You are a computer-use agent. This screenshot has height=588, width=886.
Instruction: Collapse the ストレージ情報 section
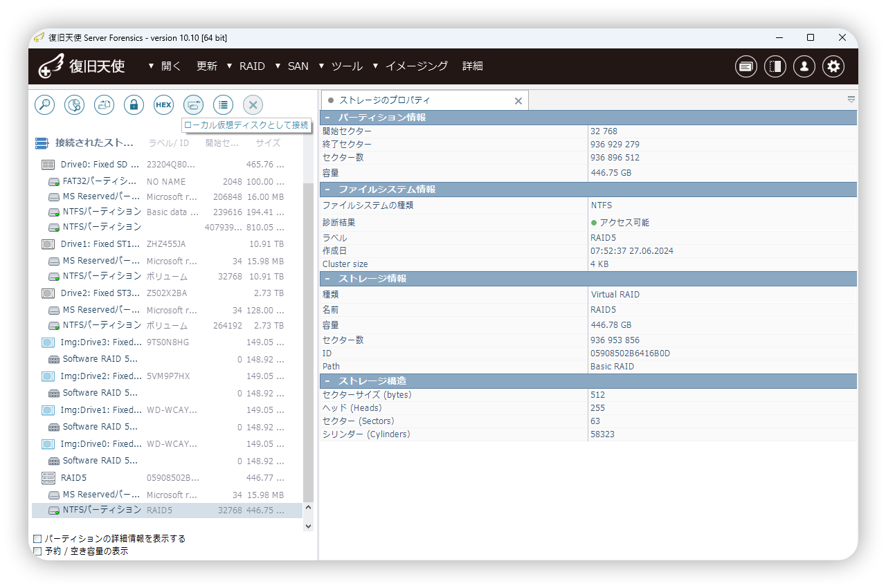[x=327, y=279]
